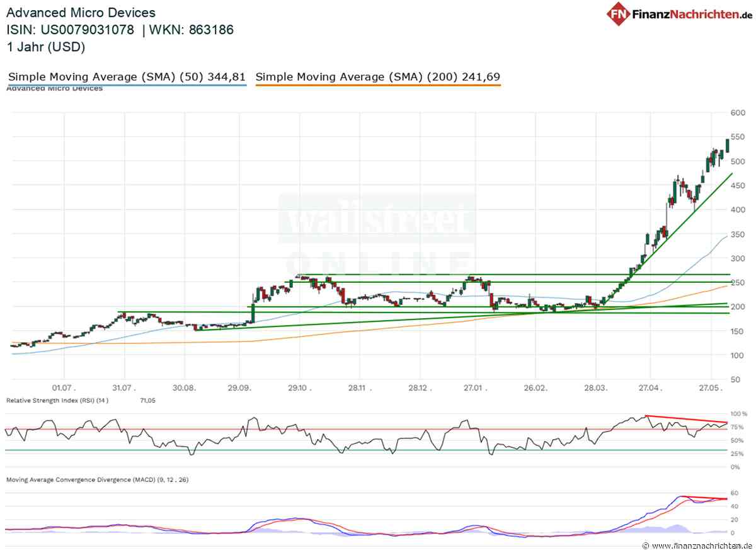Click the MACD 60 axis value
The width and height of the screenshot is (756, 555).
tap(735, 493)
